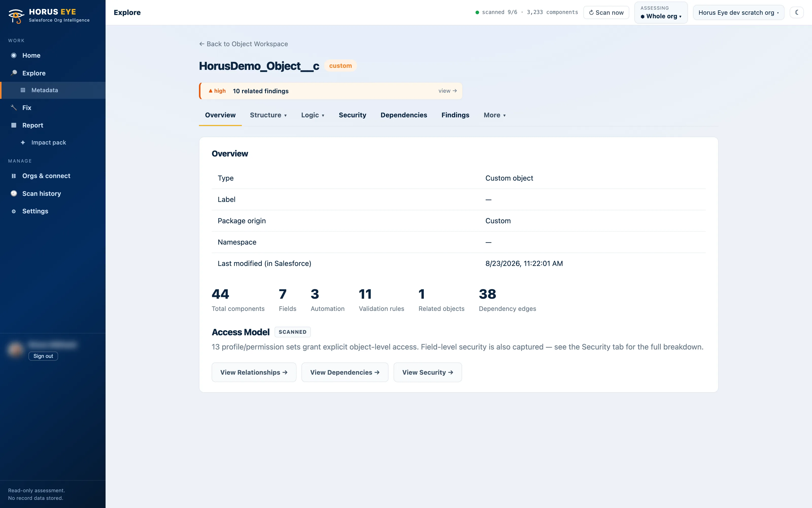Click the Last modified date value

click(x=524, y=263)
